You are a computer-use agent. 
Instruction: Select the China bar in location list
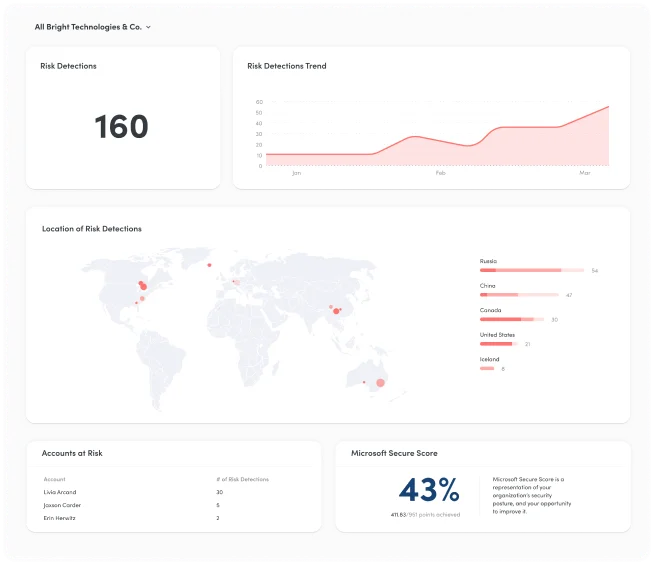point(519,295)
